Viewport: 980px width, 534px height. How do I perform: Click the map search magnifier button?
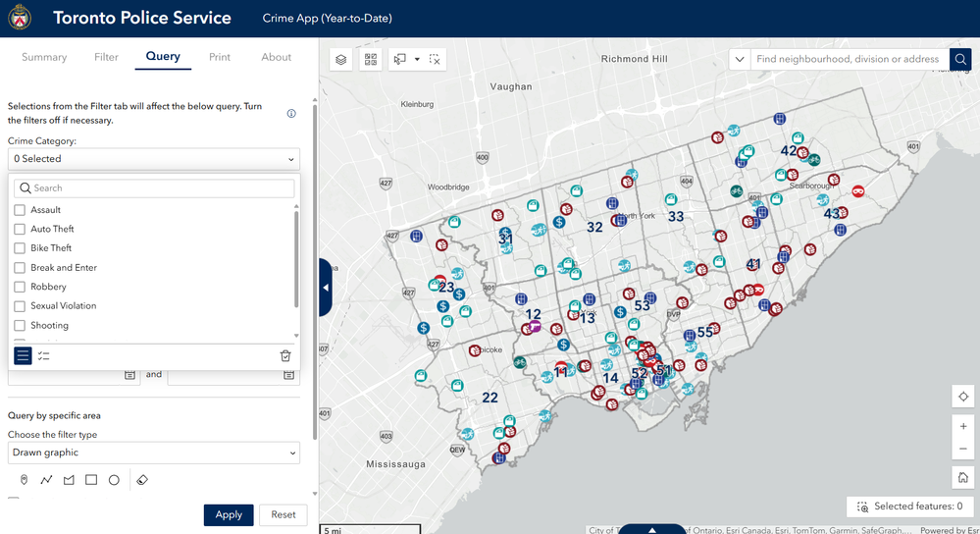[960, 60]
